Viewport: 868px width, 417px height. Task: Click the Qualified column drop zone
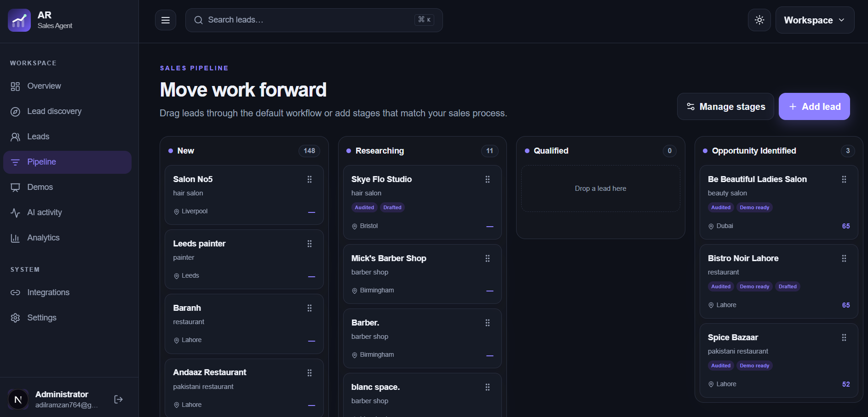pos(601,189)
